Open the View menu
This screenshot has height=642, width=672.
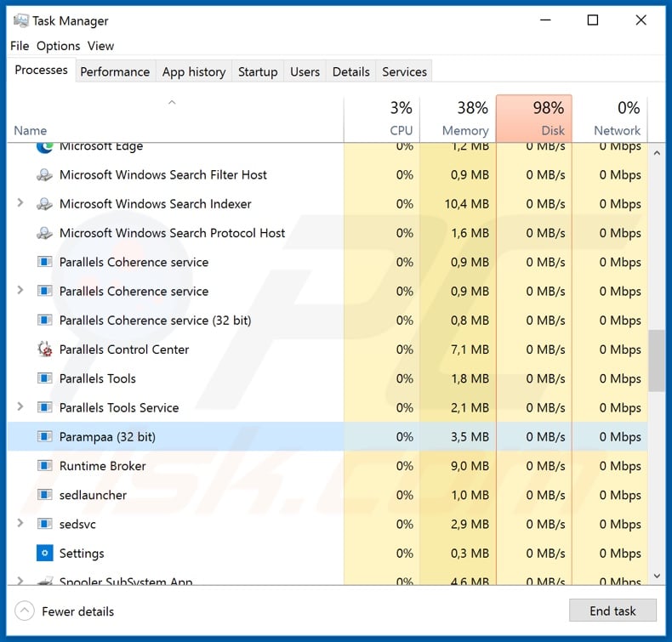pos(100,46)
